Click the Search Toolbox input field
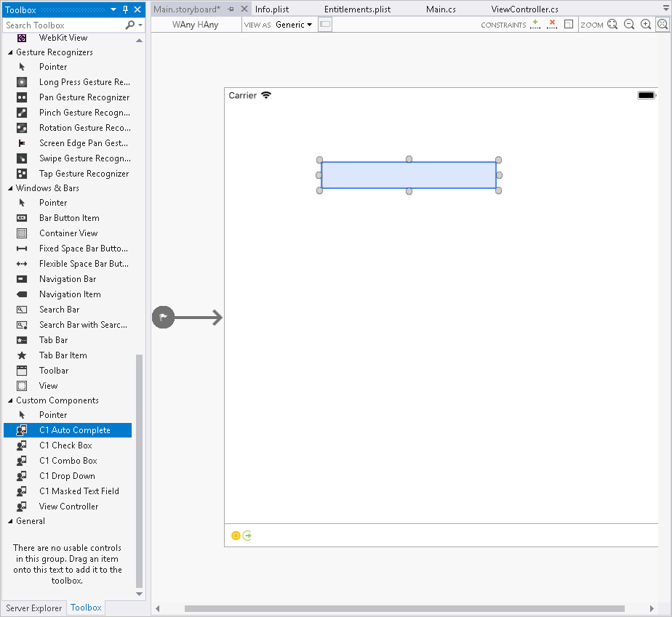The image size is (672, 617). (64, 25)
